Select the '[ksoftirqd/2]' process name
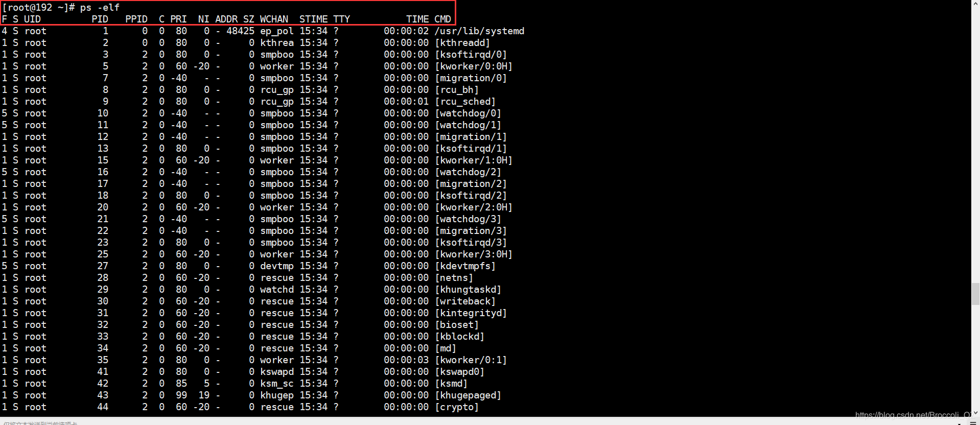The height and width of the screenshot is (425, 980). coord(471,196)
